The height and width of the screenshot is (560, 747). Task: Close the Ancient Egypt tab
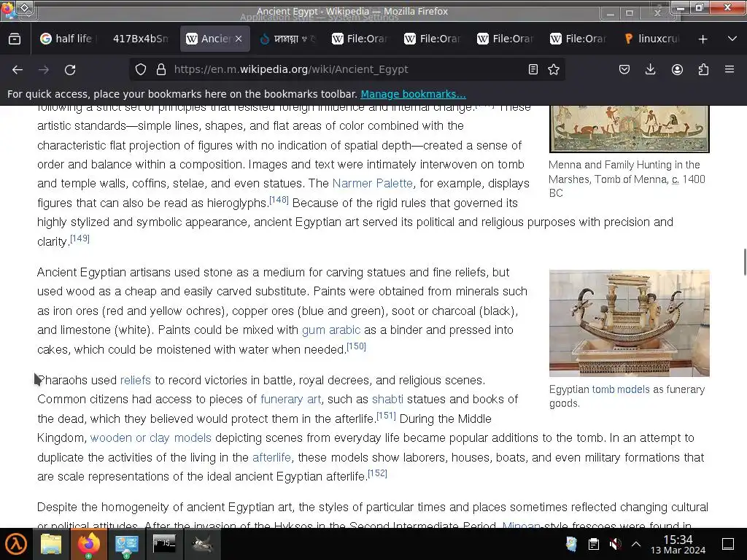point(239,39)
